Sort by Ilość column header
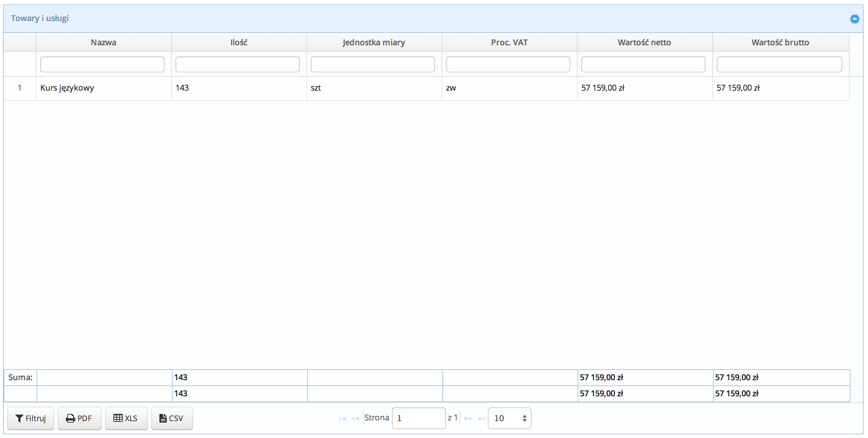This screenshot has height=438, width=868. [239, 42]
